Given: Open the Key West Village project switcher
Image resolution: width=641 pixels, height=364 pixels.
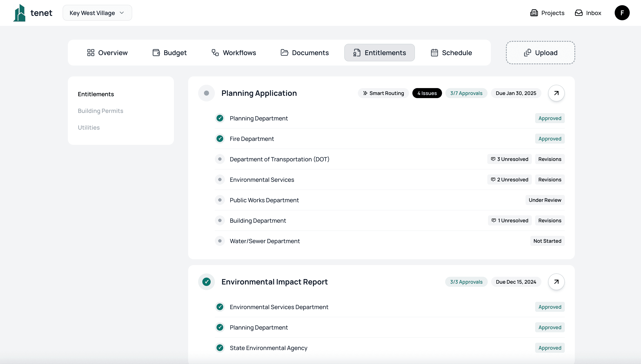Looking at the screenshot, I should pyautogui.click(x=97, y=13).
